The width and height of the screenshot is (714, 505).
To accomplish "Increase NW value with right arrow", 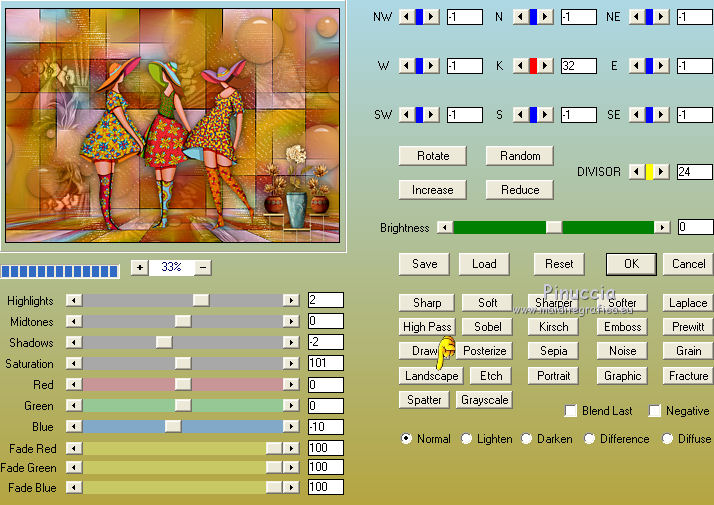I will (x=431, y=17).
